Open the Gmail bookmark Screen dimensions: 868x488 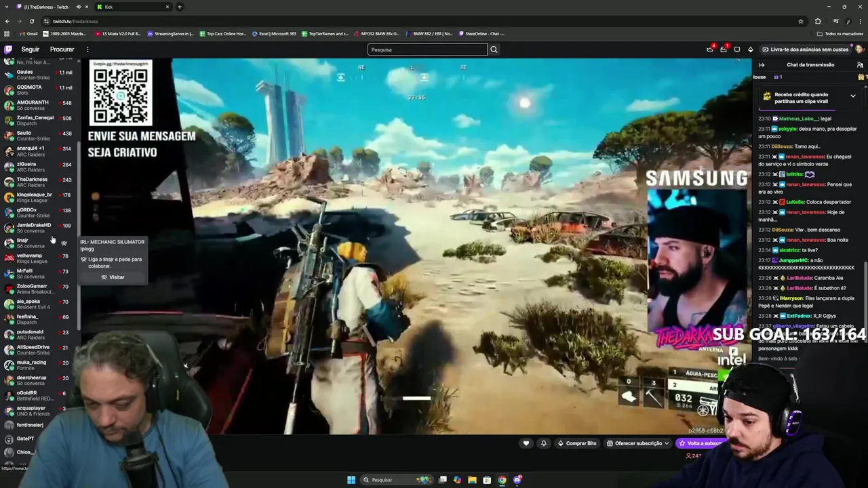tap(29, 33)
